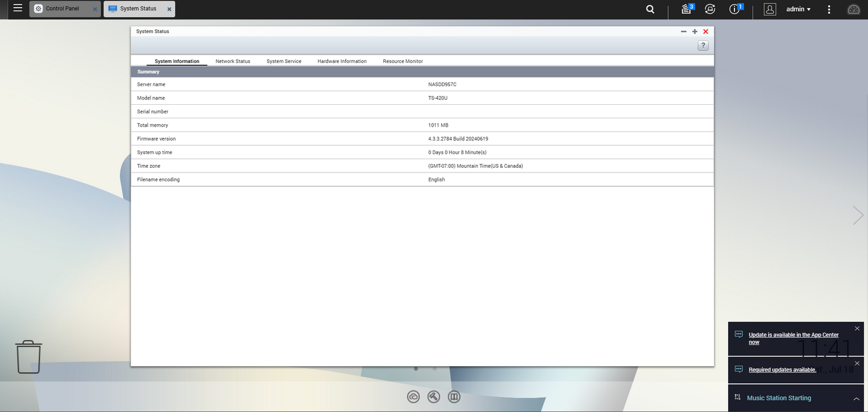Open the main hamburger menu
868x412 pixels.
tap(18, 8)
